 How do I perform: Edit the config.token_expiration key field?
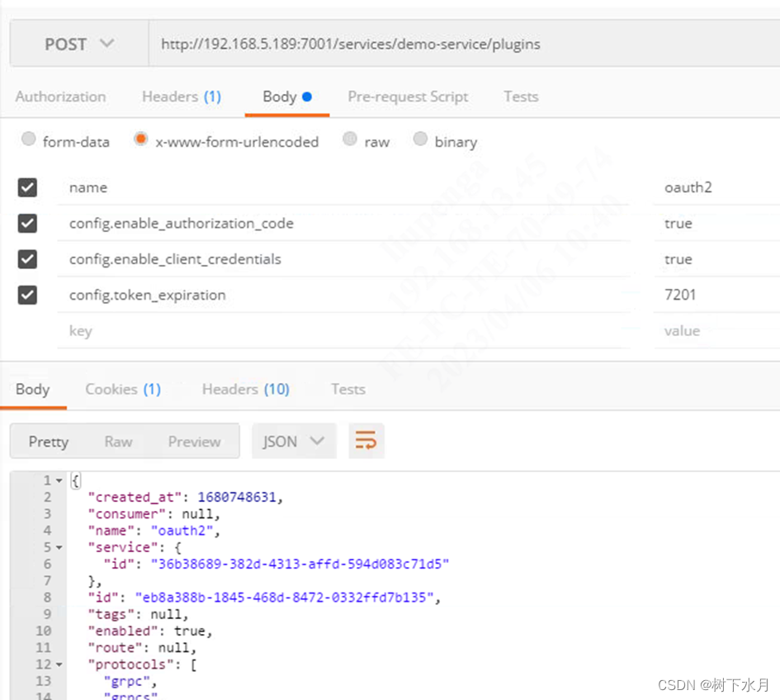click(x=343, y=295)
